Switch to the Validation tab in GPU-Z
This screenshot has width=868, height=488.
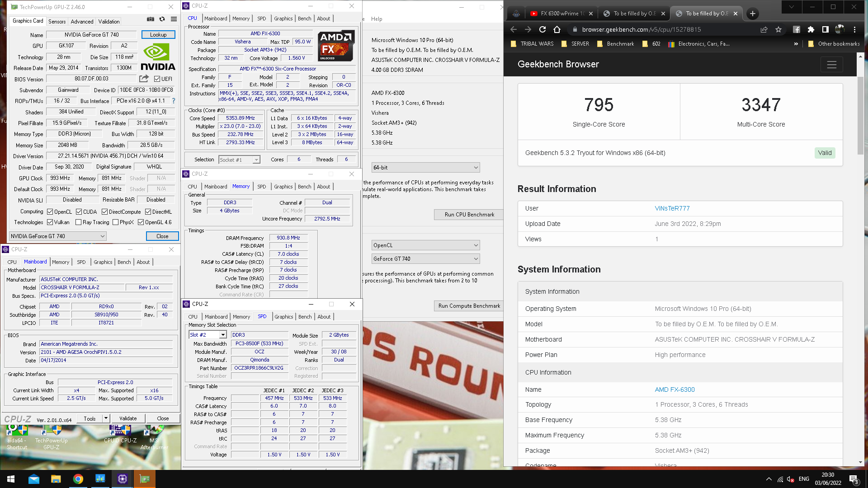[x=109, y=21]
